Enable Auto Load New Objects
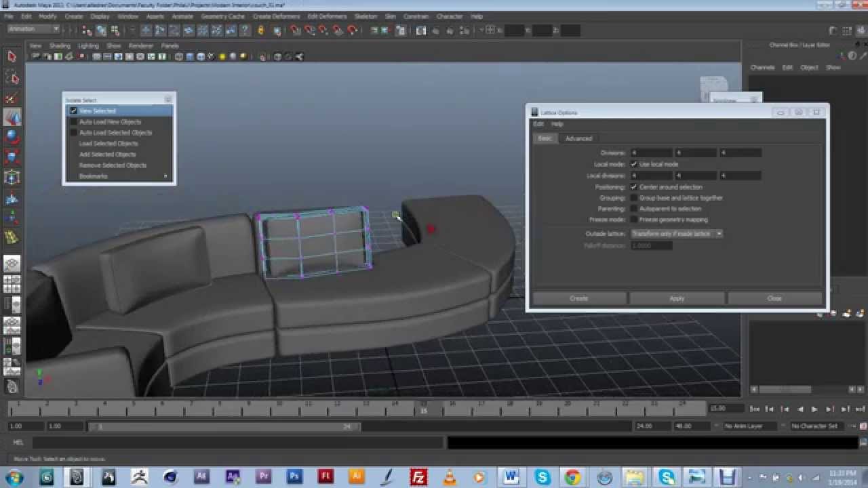 pos(74,122)
